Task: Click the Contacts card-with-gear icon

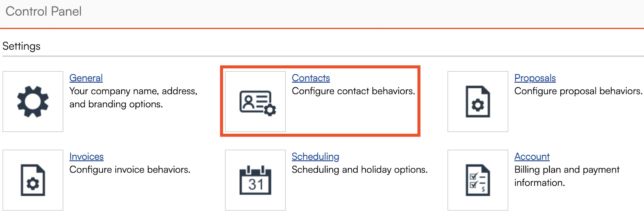Action: point(257,103)
